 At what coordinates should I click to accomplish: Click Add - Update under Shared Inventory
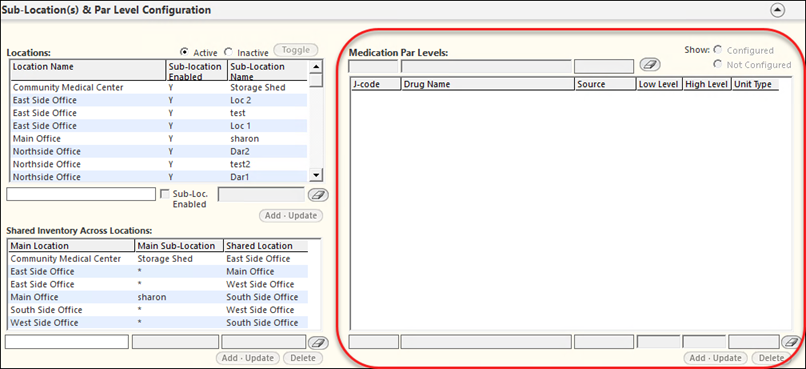pyautogui.click(x=248, y=358)
